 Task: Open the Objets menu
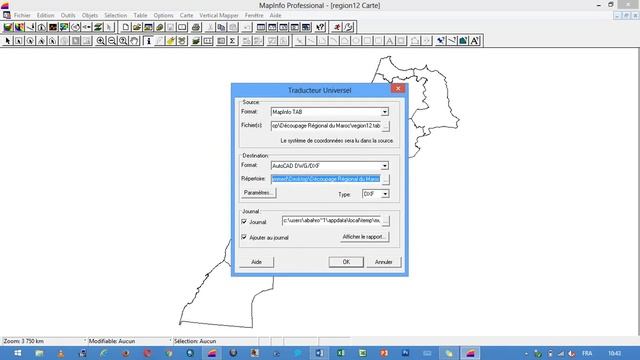(90, 15)
